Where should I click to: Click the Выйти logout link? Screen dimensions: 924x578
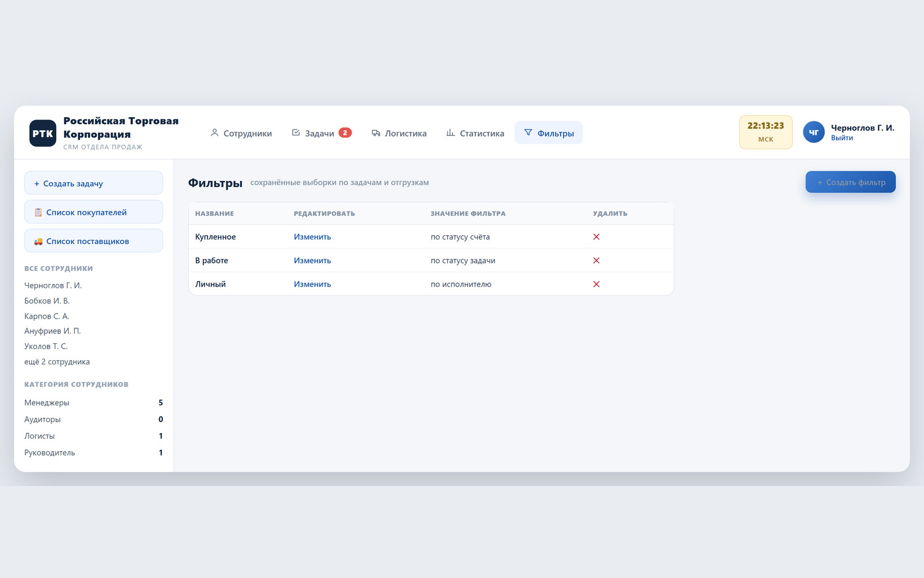(x=842, y=138)
